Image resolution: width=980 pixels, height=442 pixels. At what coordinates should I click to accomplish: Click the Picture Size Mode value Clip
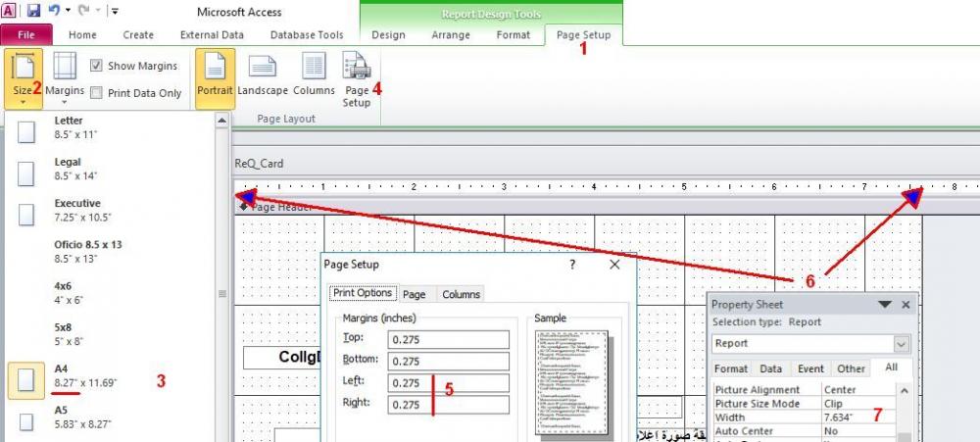859,404
